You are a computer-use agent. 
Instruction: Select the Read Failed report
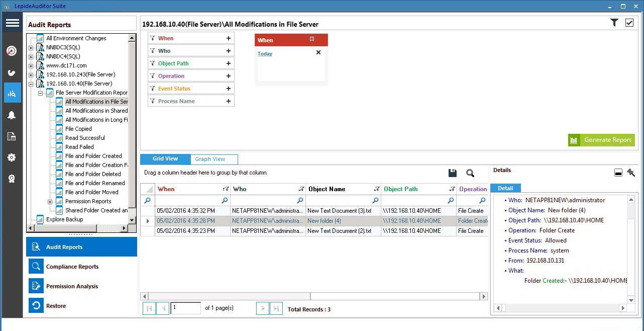pyautogui.click(x=79, y=147)
